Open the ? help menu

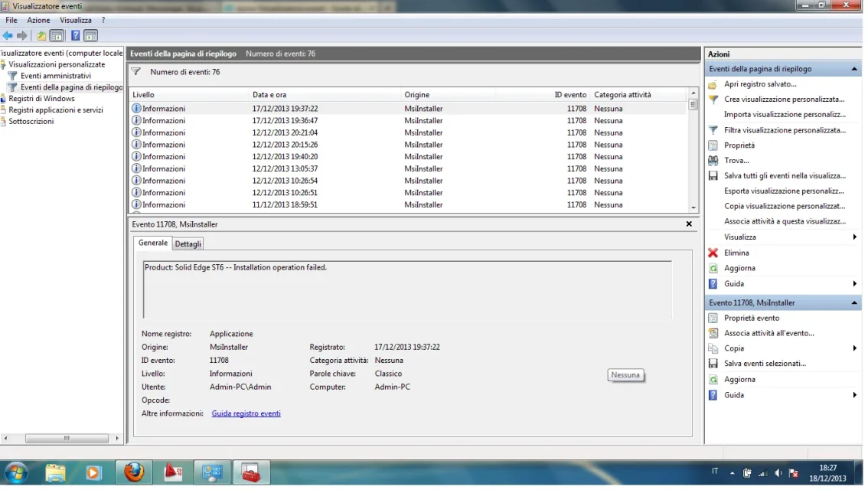[x=103, y=21]
